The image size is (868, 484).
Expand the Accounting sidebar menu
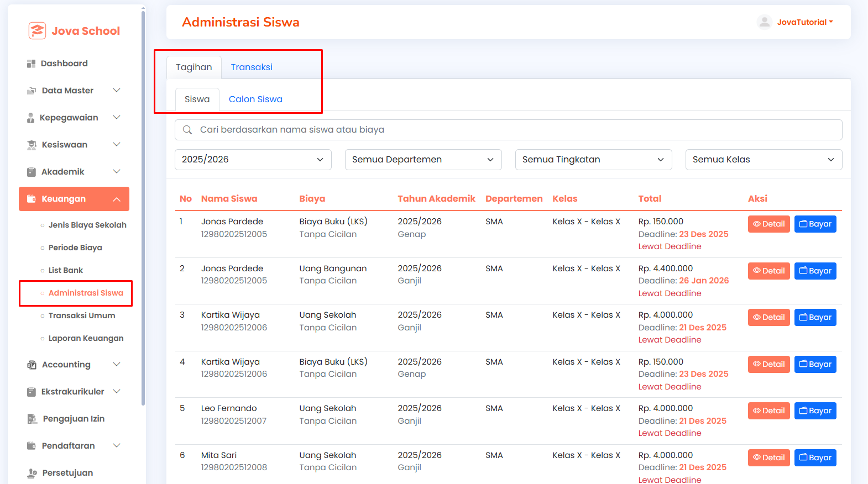pos(74,365)
